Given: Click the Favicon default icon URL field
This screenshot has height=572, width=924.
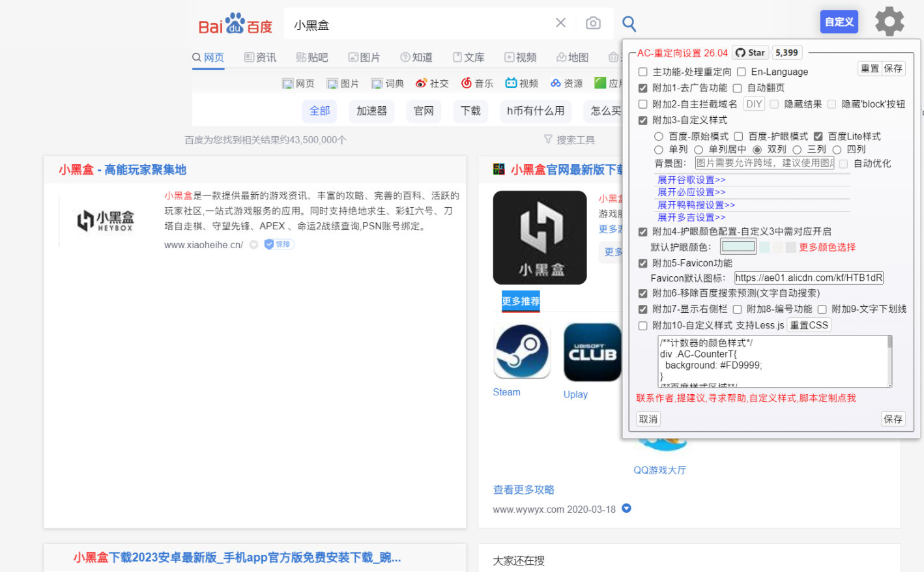Looking at the screenshot, I should pyautogui.click(x=809, y=278).
